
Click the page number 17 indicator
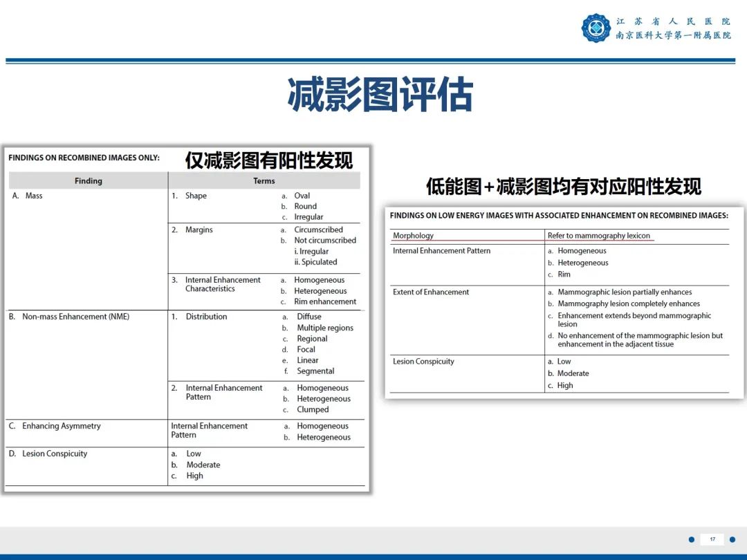coord(713,539)
